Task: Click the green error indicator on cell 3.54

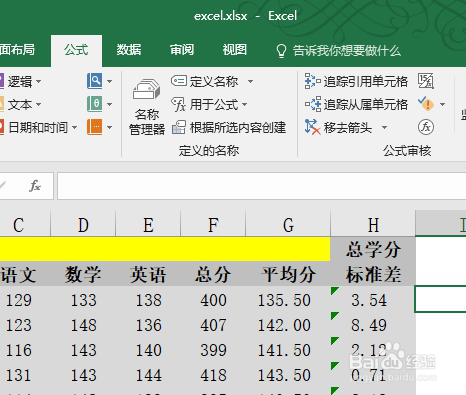Action: [x=335, y=291]
